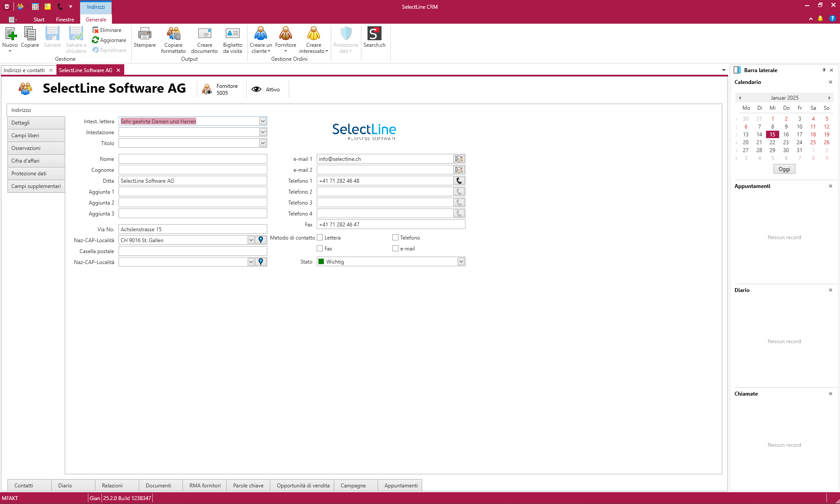Expand Creare interessato dropdown arrow
Viewport: 840px width, 504px height.
[327, 51]
